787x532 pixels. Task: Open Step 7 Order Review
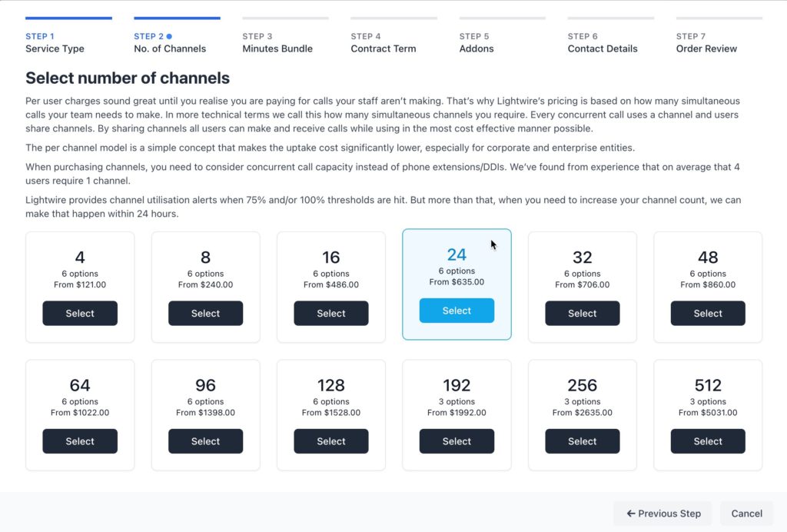[x=706, y=42]
